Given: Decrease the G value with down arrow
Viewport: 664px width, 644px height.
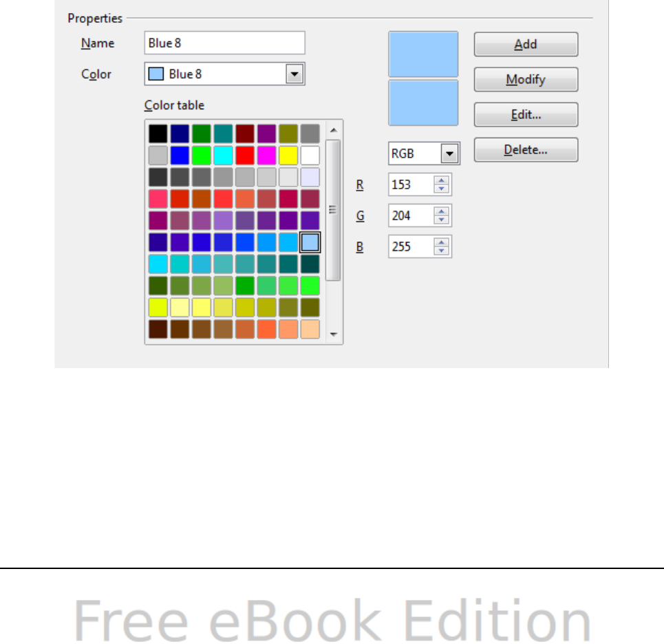Looking at the screenshot, I should point(441,219).
